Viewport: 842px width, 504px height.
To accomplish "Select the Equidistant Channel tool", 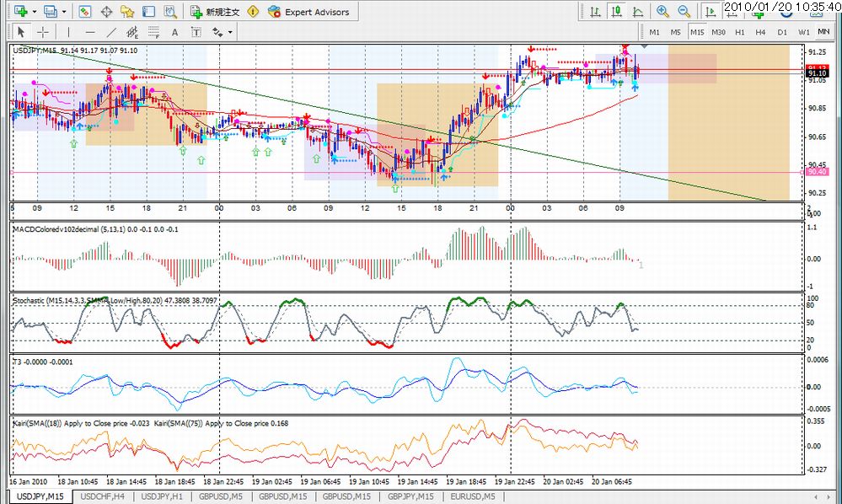I will click(x=132, y=32).
